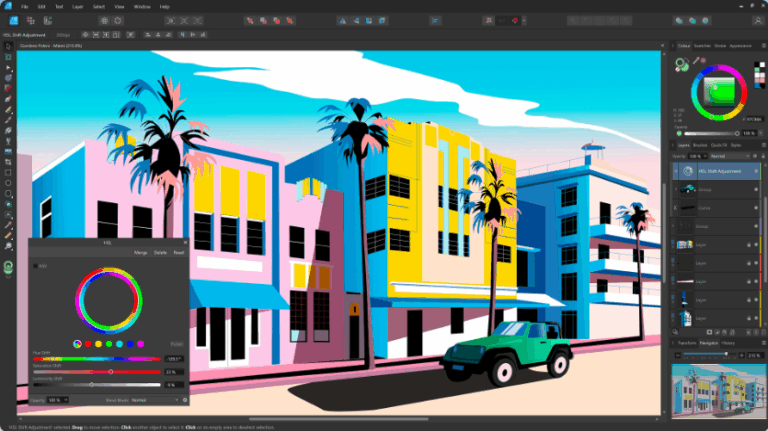Open the Colour opacity percentage dropdown
The height and width of the screenshot is (431, 768).
[761, 133]
